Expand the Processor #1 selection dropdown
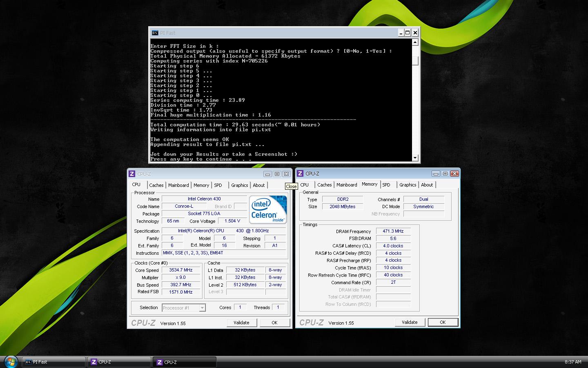The width and height of the screenshot is (588, 368). point(202,308)
